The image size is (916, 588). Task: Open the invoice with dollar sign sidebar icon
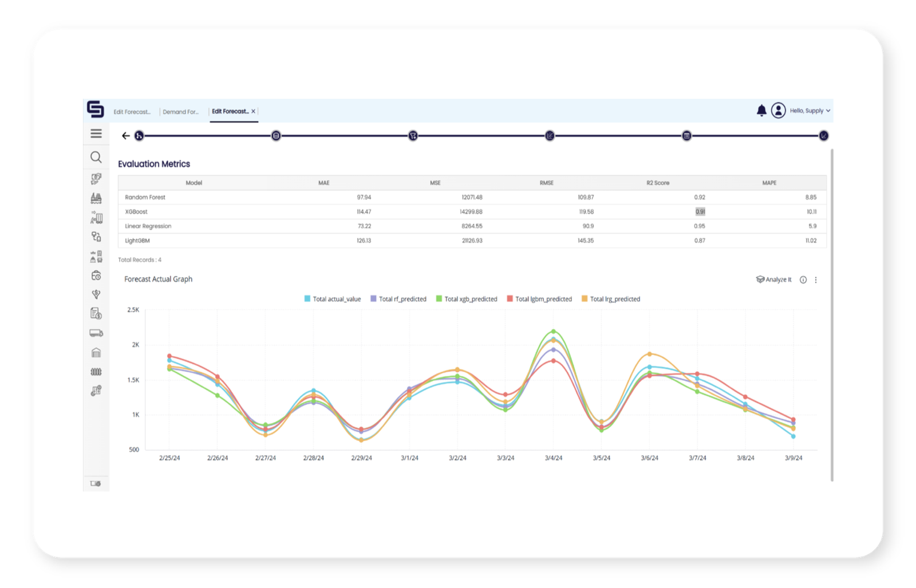(x=96, y=314)
